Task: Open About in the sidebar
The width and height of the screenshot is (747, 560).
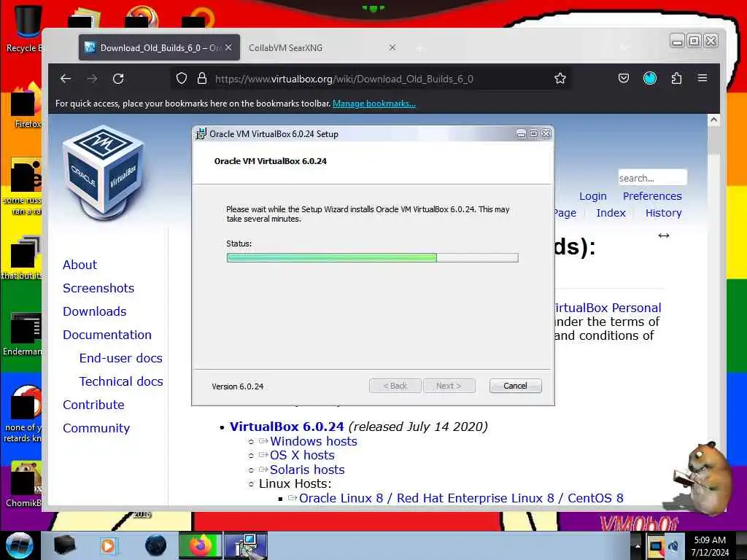Action: coord(80,265)
